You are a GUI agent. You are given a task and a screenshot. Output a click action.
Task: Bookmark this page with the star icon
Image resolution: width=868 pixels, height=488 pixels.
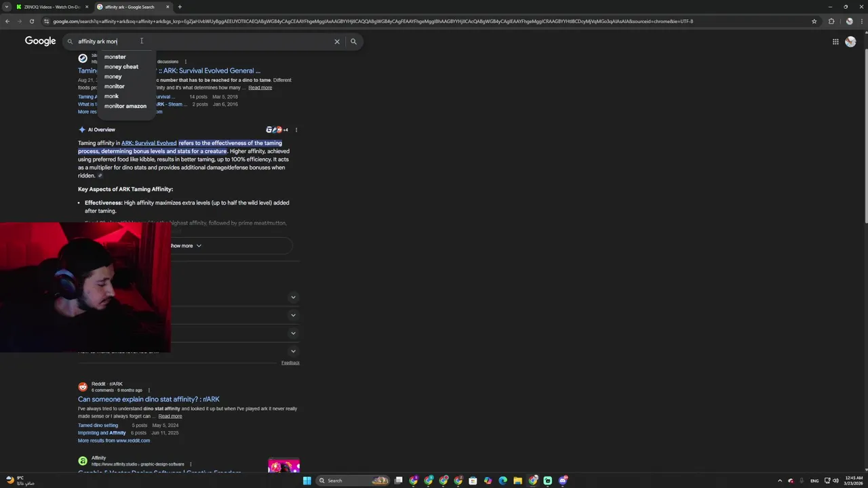[814, 21]
